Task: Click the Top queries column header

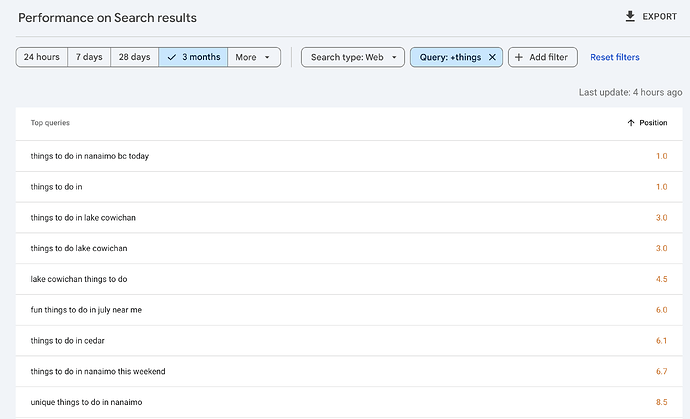Action: coord(50,123)
